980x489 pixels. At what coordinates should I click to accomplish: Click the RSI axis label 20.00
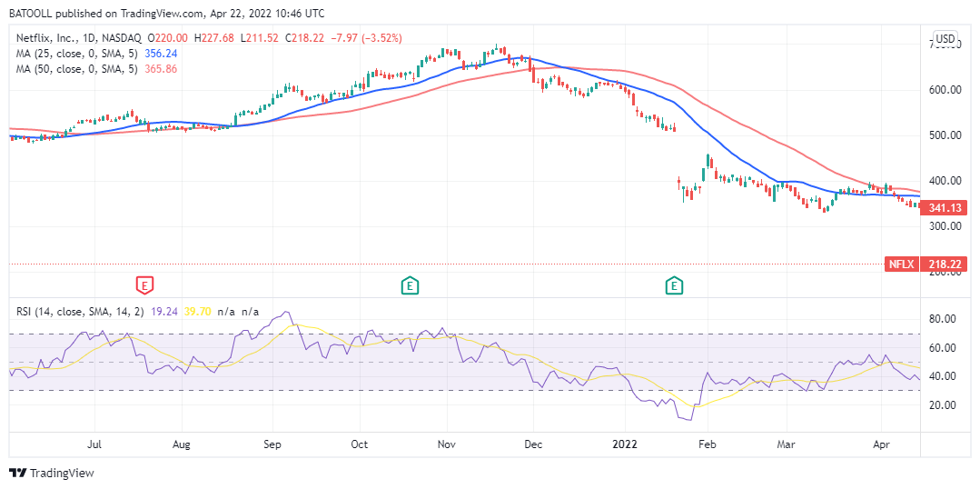943,405
